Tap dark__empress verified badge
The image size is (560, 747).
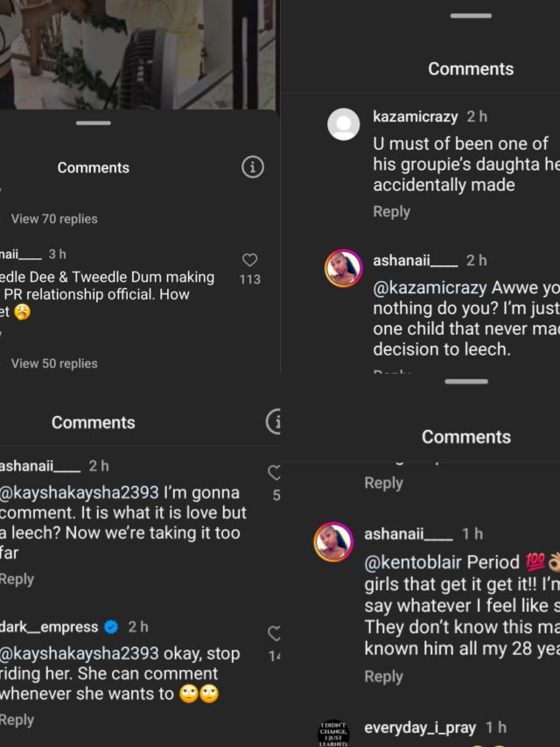click(x=112, y=627)
